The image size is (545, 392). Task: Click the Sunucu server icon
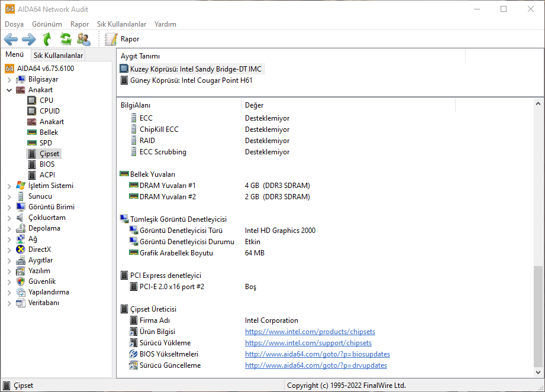coord(21,196)
